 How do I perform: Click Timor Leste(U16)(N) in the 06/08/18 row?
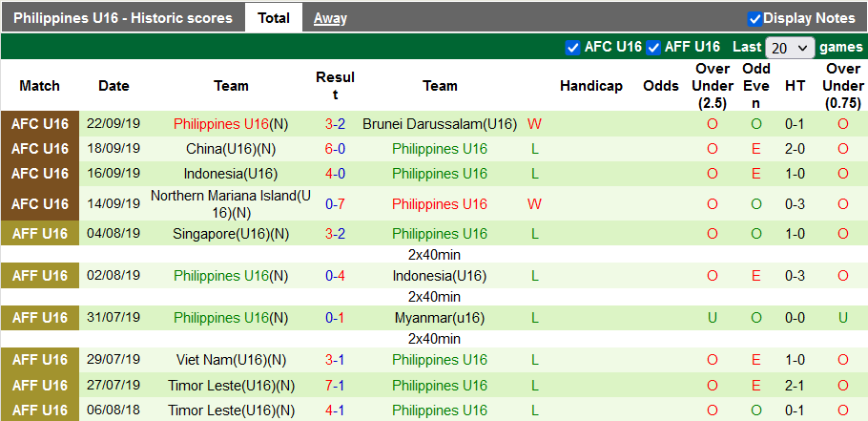[231, 410]
